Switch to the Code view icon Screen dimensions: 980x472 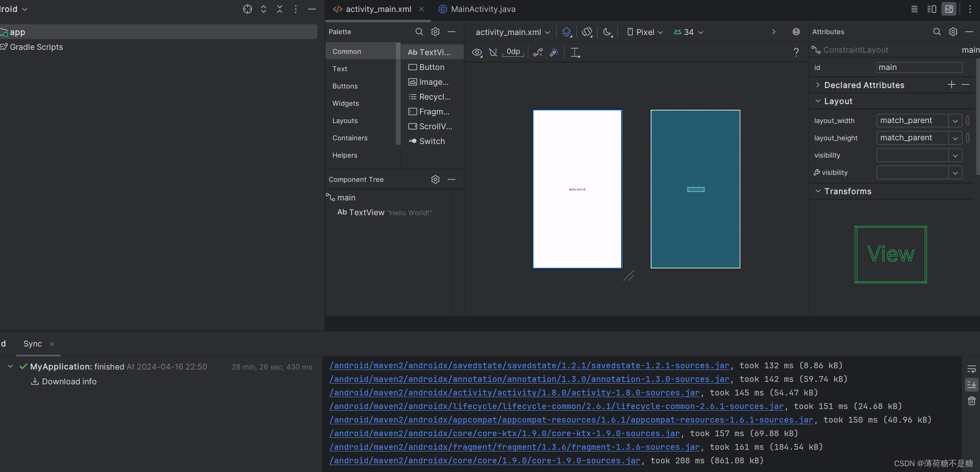click(914, 9)
